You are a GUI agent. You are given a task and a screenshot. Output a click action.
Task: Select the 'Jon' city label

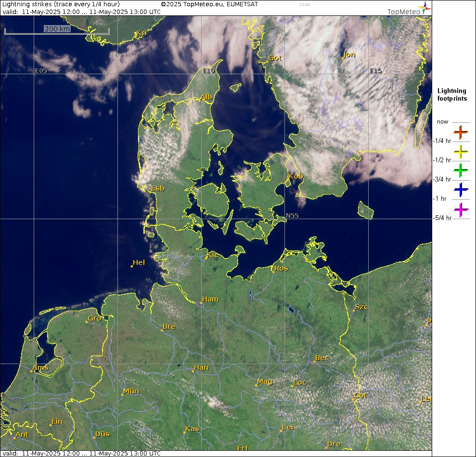(x=349, y=55)
